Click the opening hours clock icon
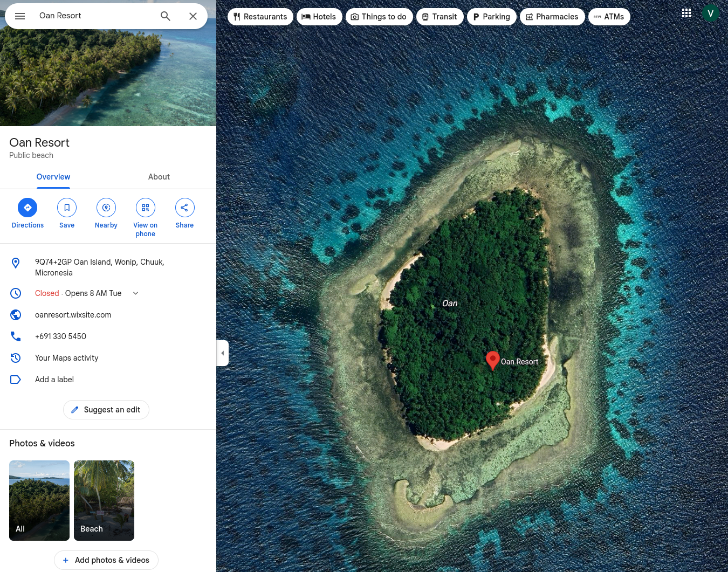Image resolution: width=728 pixels, height=572 pixels. click(x=16, y=293)
